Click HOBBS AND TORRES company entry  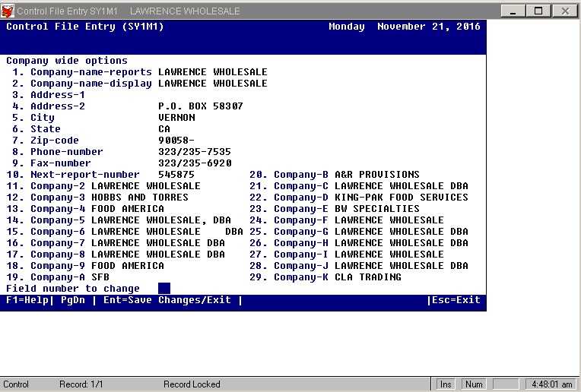tap(140, 198)
